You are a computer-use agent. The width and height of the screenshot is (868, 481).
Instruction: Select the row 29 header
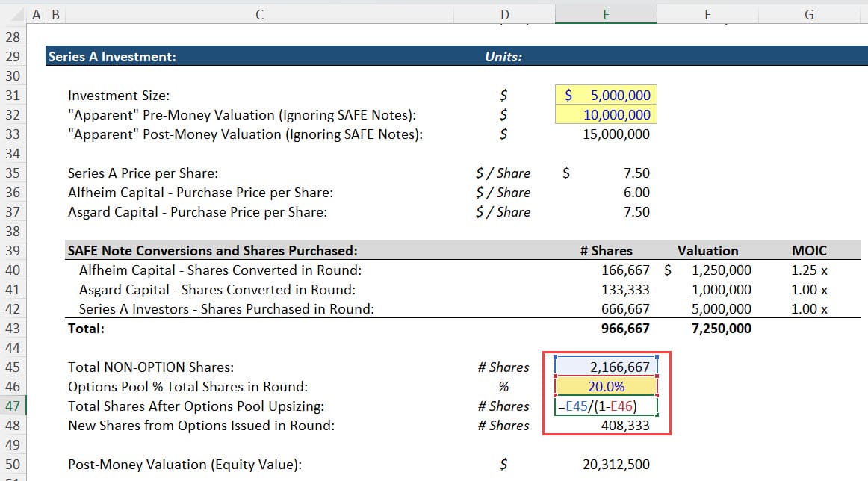pos(13,56)
